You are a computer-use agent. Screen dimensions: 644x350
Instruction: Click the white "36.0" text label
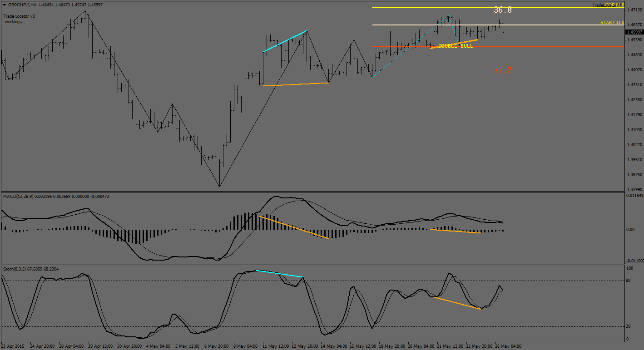click(503, 10)
